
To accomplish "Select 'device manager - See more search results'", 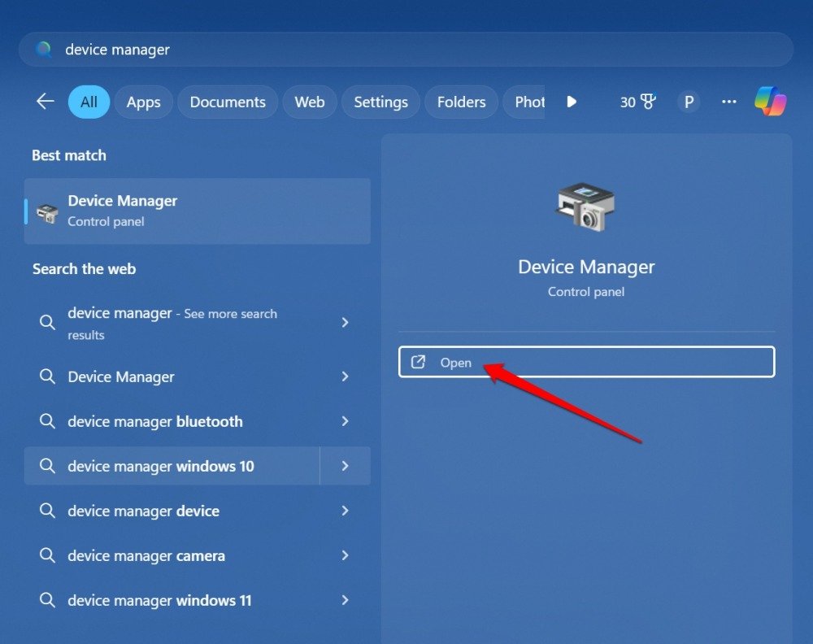I will [172, 323].
